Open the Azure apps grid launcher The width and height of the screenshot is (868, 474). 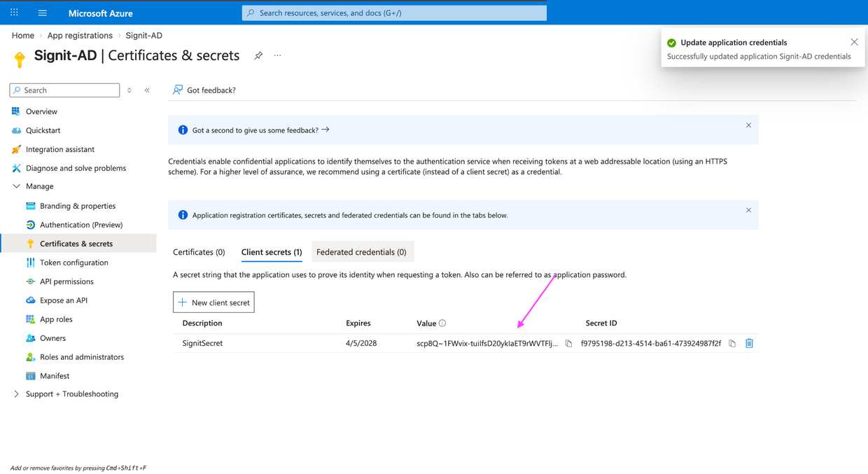click(x=14, y=13)
